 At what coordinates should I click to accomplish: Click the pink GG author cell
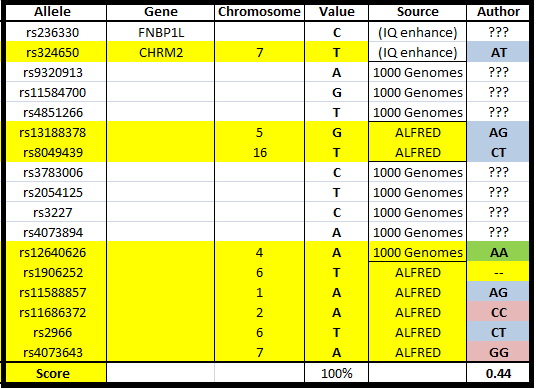(x=498, y=352)
